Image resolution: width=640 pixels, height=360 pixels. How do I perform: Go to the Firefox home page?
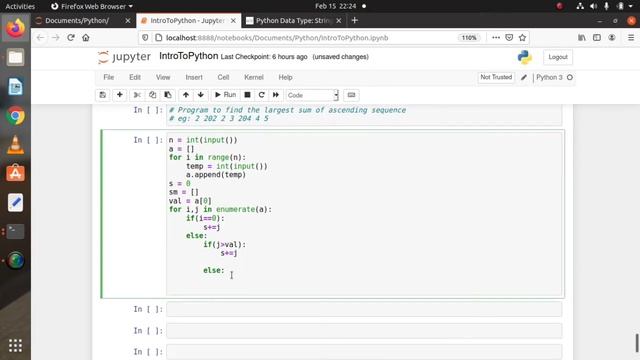coord(86,38)
